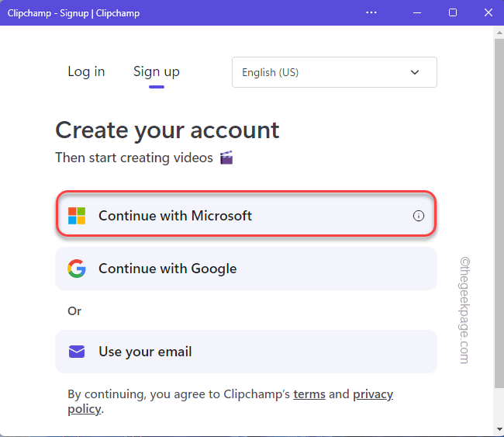Image resolution: width=504 pixels, height=437 pixels.
Task: Click the info icon on Microsoft button
Action: (418, 216)
